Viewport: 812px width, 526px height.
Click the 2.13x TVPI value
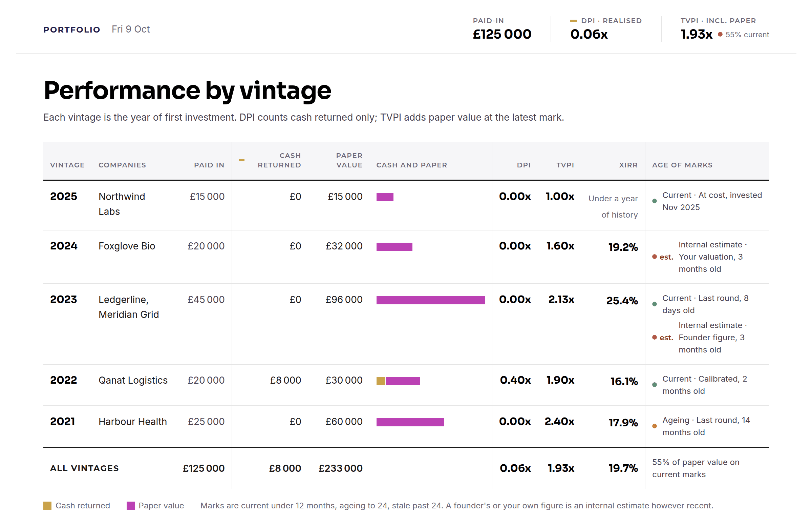click(561, 300)
